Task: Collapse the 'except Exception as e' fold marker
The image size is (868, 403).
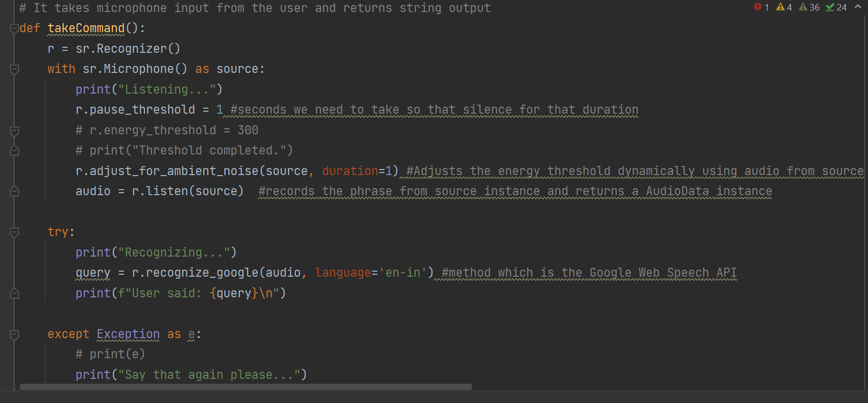Action: 15,335
